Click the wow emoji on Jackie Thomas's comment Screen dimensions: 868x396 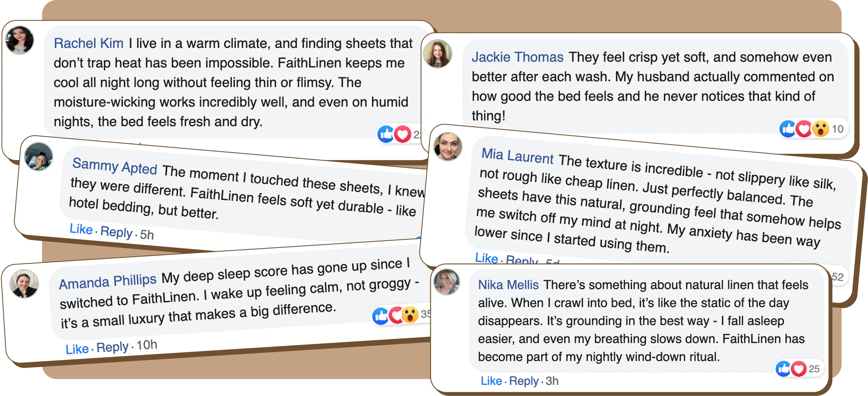(x=820, y=129)
